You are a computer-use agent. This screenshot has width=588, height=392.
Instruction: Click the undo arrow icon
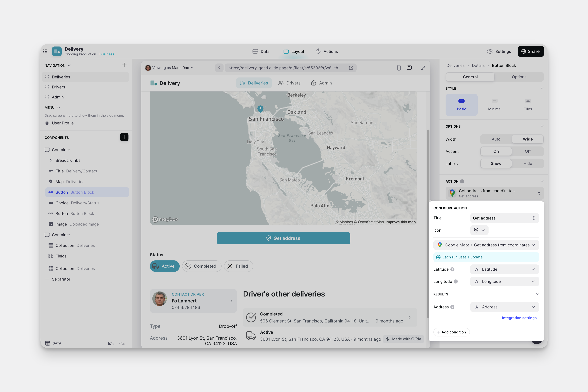coord(111,344)
